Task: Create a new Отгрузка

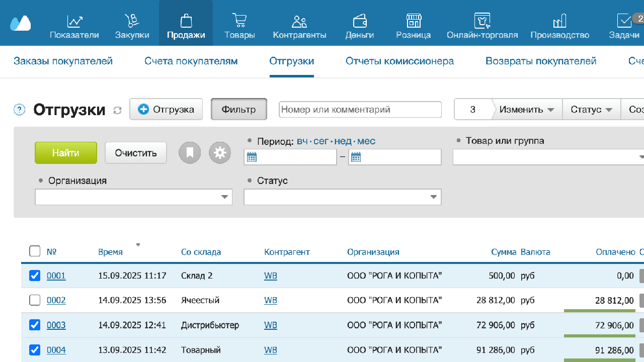Action: coord(166,109)
